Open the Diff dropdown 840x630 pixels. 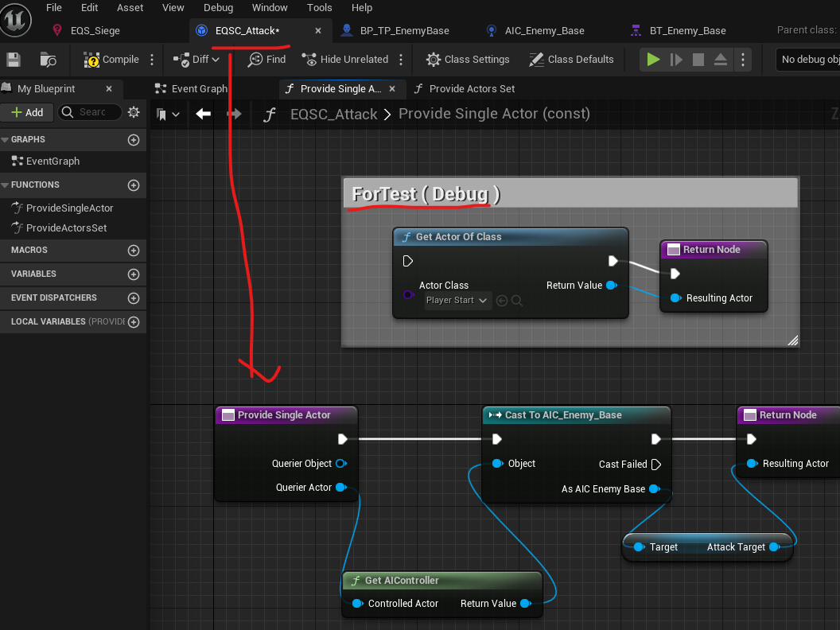196,60
